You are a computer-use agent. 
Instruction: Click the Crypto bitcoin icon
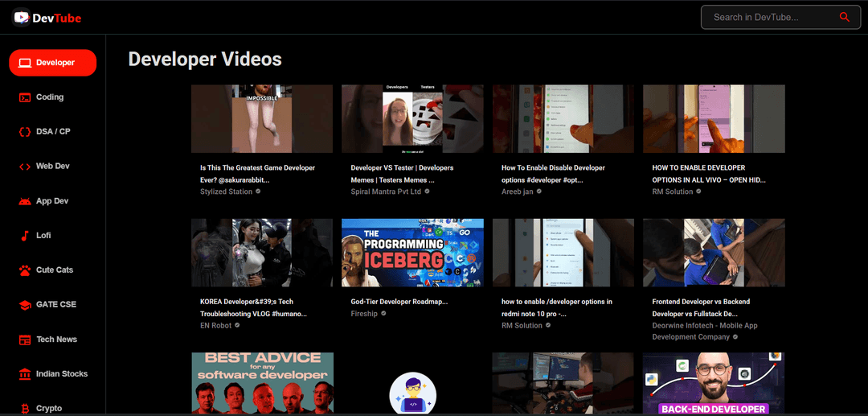24,409
